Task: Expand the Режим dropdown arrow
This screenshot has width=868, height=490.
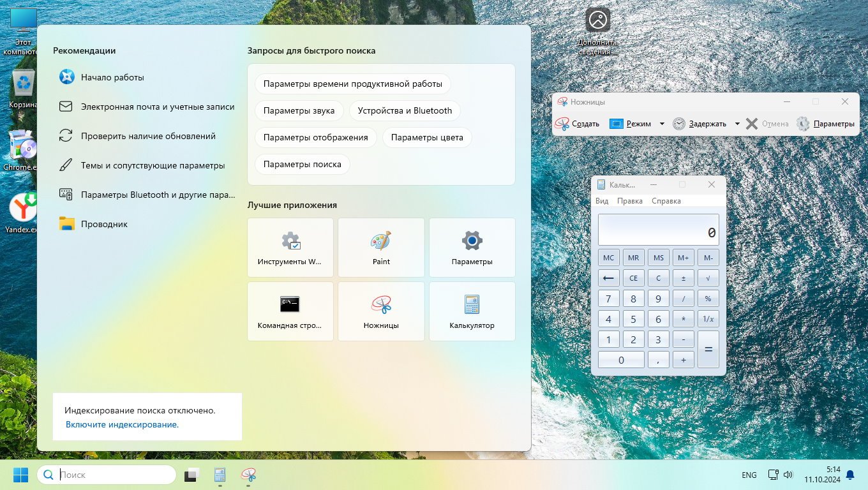Action: [x=662, y=124]
